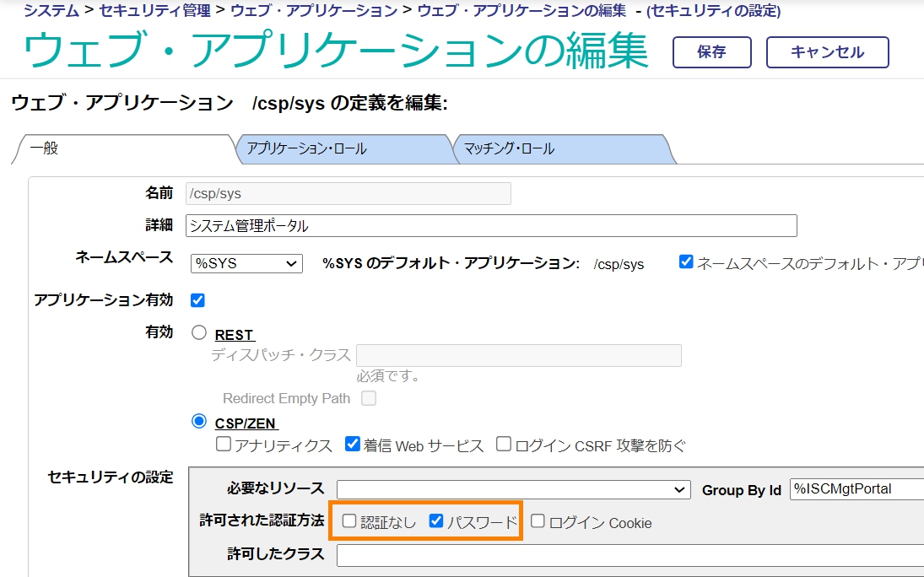924x577 pixels.
Task: Select the CSP/ZEN radio button
Action: click(199, 421)
